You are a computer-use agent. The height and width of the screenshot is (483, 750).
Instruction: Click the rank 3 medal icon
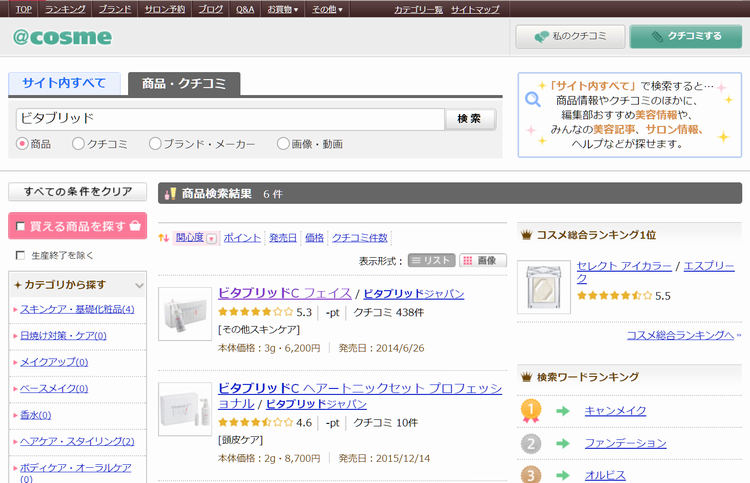tap(530, 475)
